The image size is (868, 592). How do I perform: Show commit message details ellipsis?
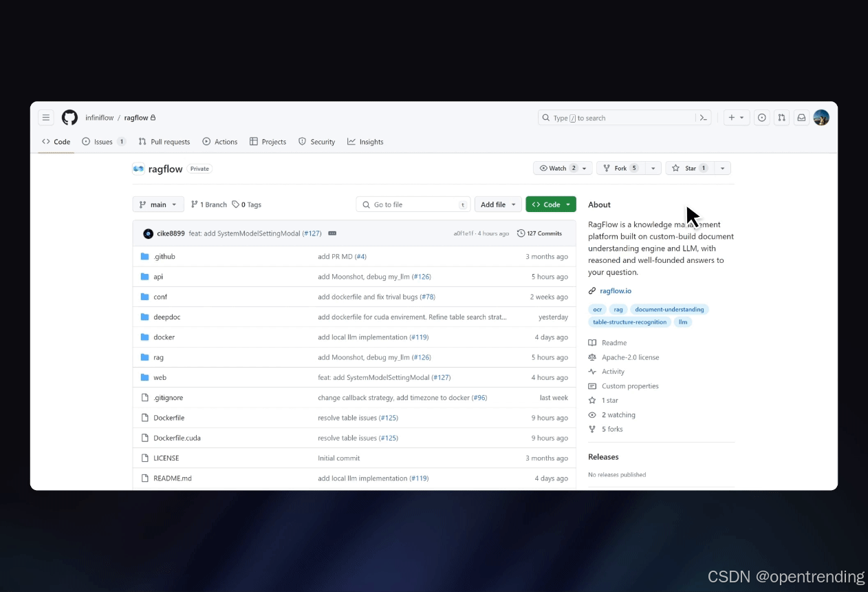coord(332,233)
